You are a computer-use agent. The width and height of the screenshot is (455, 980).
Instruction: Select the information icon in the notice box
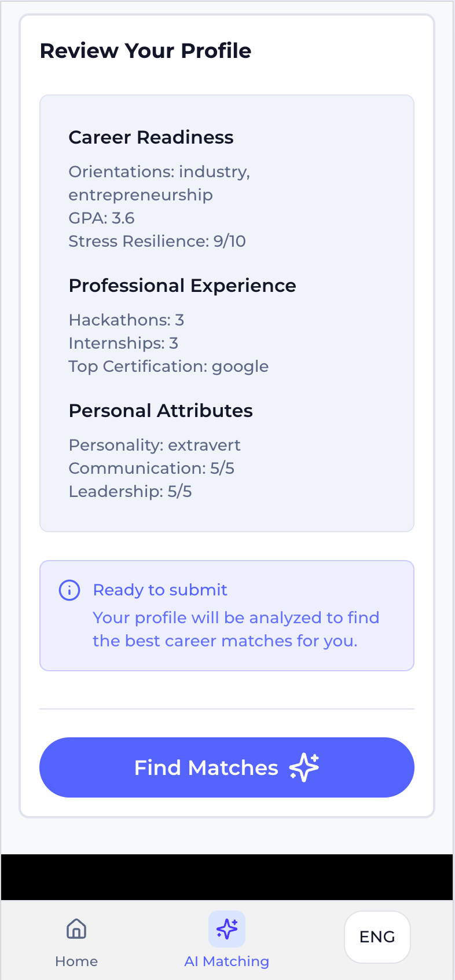(x=68, y=590)
